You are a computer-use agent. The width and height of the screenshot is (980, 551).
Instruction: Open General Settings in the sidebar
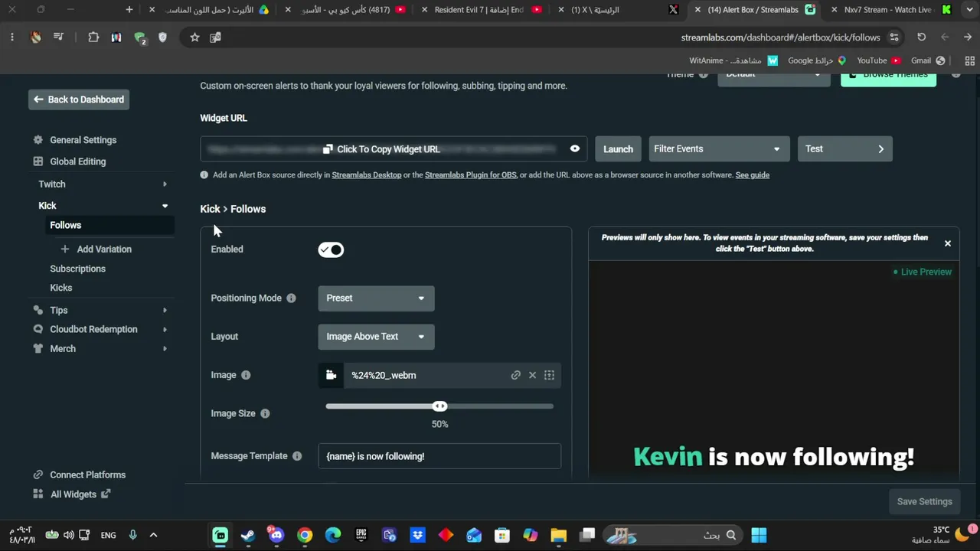coord(83,140)
